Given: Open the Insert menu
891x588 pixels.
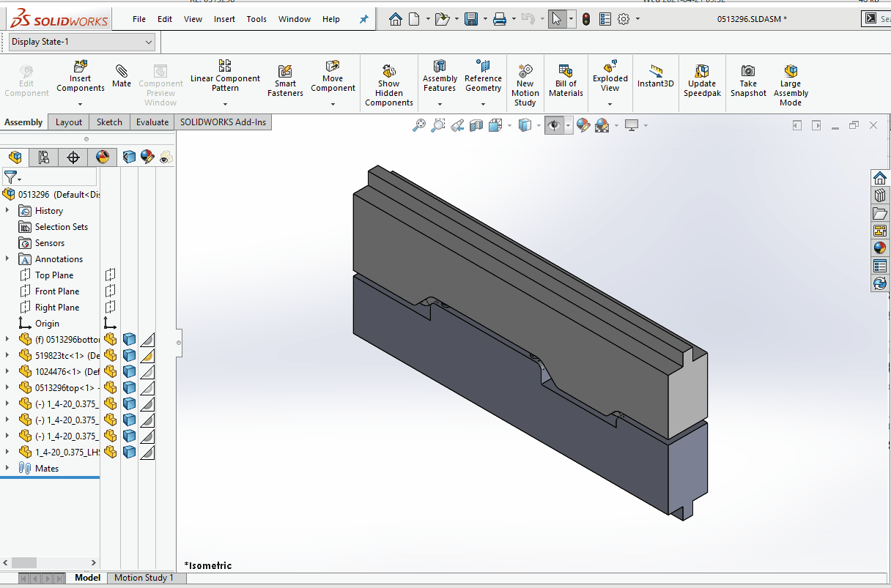Looking at the screenshot, I should 224,19.
